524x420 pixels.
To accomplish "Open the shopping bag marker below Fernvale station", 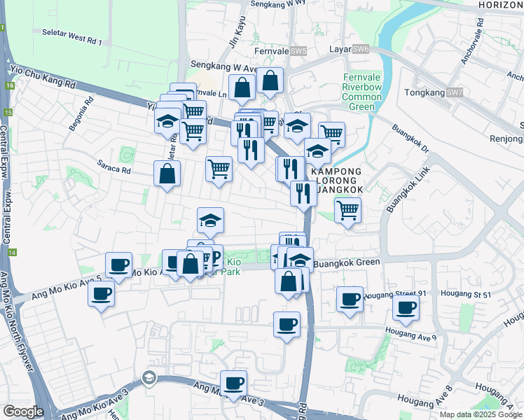I will 270,83.
